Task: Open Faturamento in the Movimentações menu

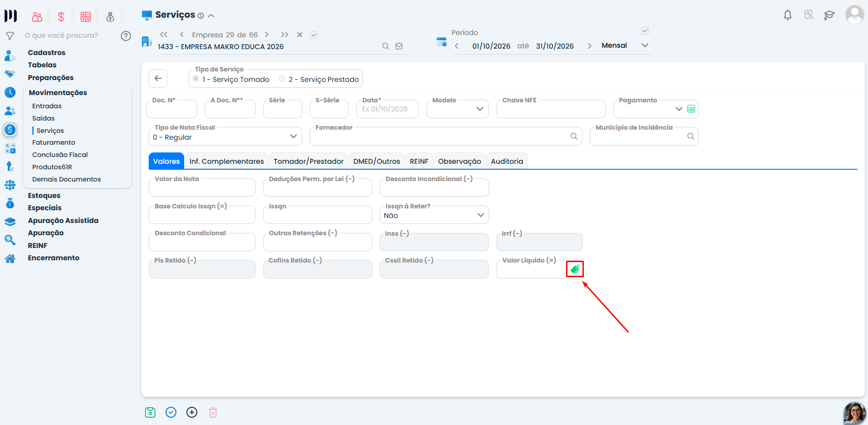Action: [54, 142]
